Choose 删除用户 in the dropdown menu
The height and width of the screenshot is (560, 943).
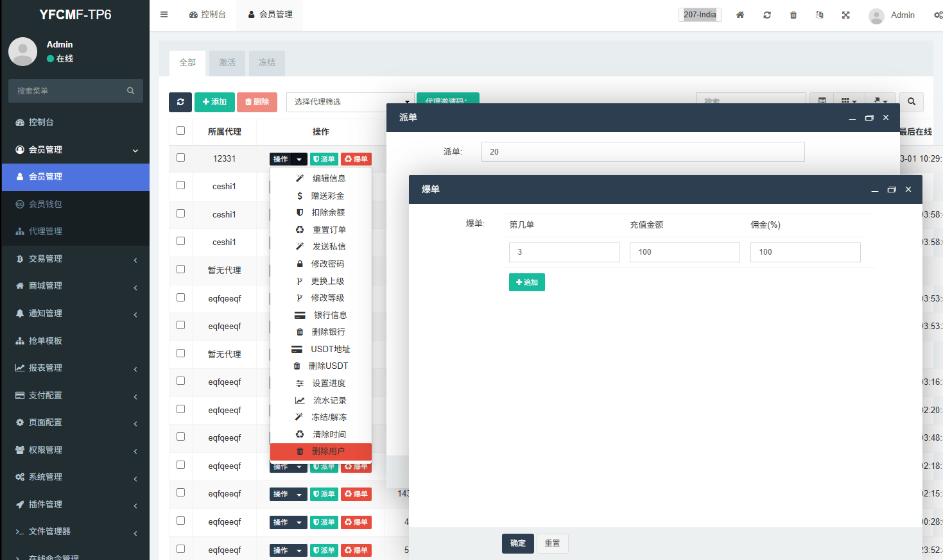click(x=327, y=452)
